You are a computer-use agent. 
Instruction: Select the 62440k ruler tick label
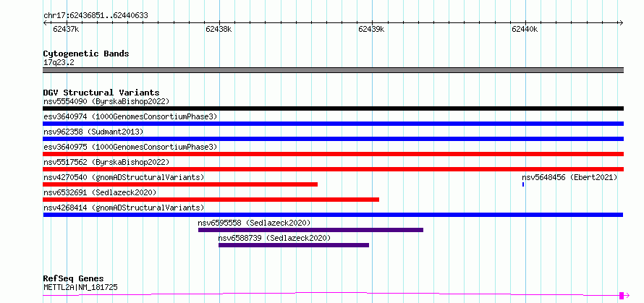click(525, 29)
